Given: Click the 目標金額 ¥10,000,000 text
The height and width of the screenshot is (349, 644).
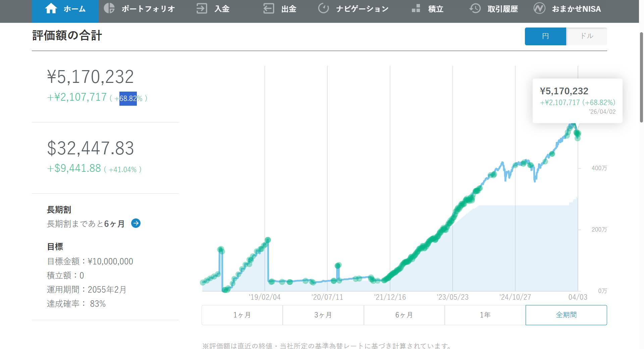Looking at the screenshot, I should (x=90, y=261).
